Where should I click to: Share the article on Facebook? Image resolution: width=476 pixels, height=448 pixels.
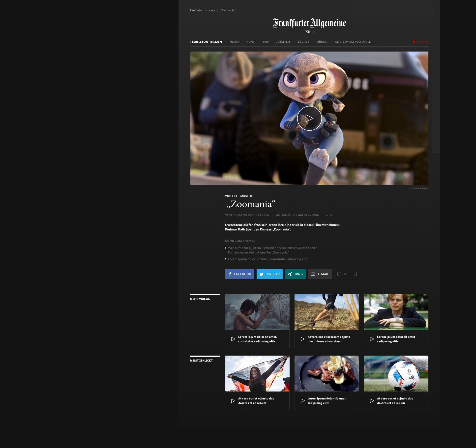coord(239,274)
